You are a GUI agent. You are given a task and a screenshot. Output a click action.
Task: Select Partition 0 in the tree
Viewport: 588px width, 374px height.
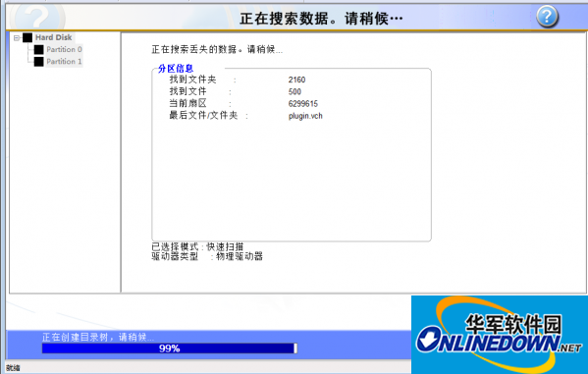tap(64, 49)
